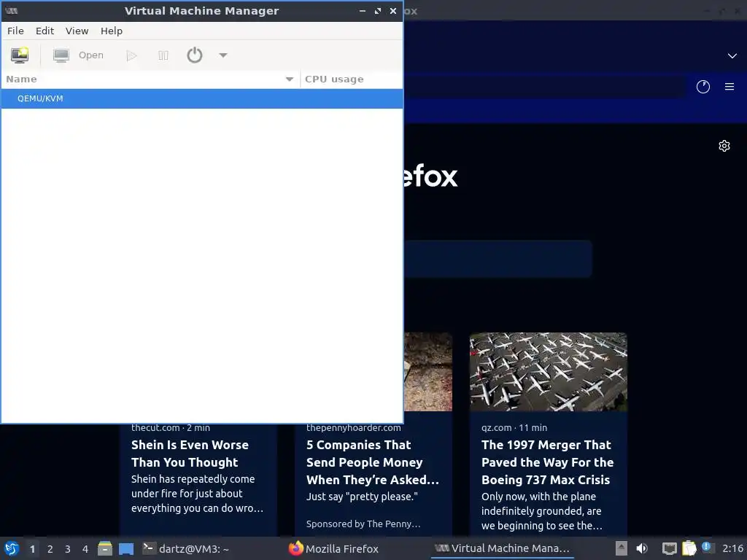Switch to workspace 4
This screenshot has width=747, height=560.
pyautogui.click(x=85, y=549)
